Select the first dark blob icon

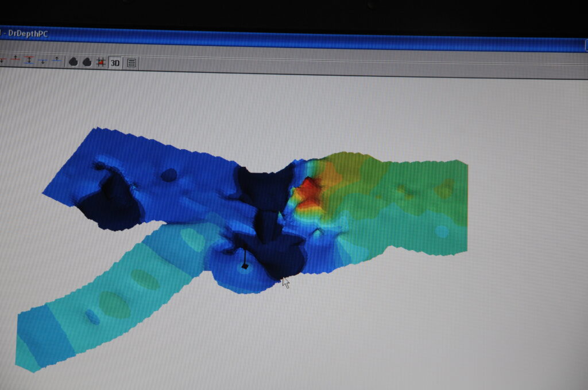73,62
